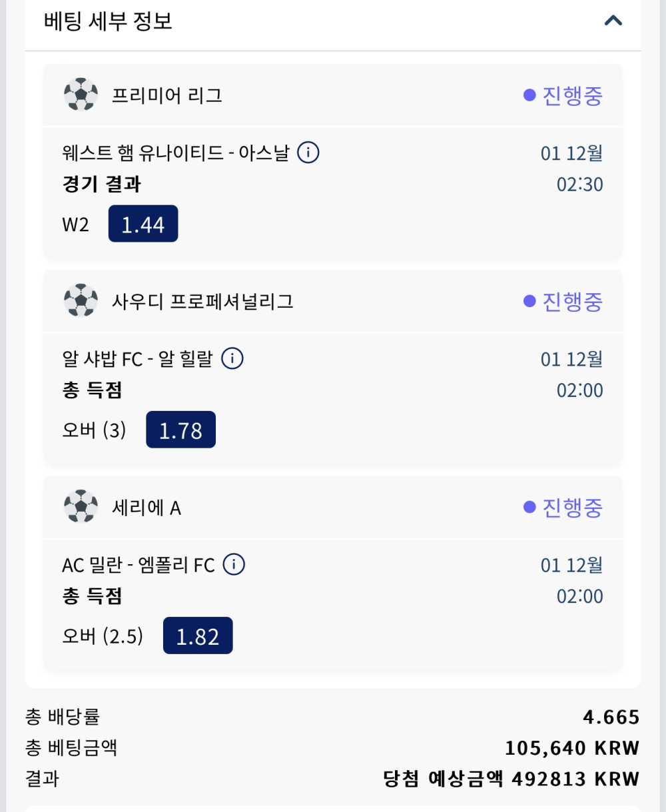Click the 당첨 예상금액 492813 KRW value

pyautogui.click(x=511, y=779)
